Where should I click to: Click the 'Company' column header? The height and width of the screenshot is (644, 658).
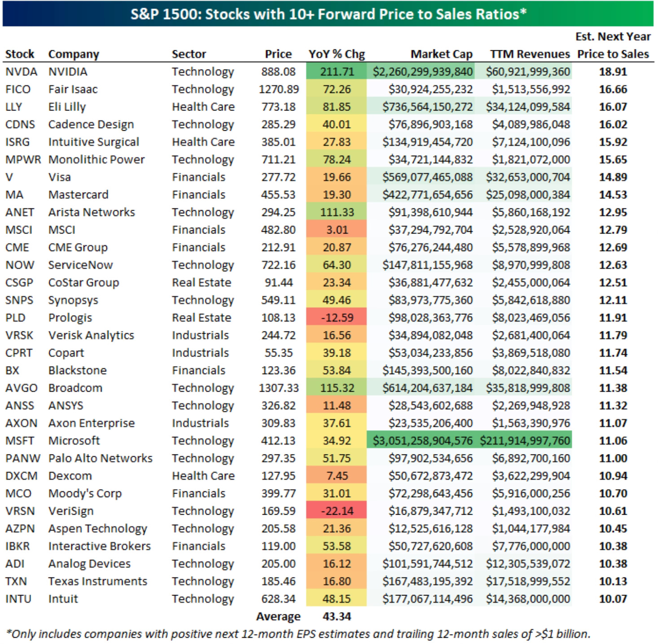(x=74, y=54)
